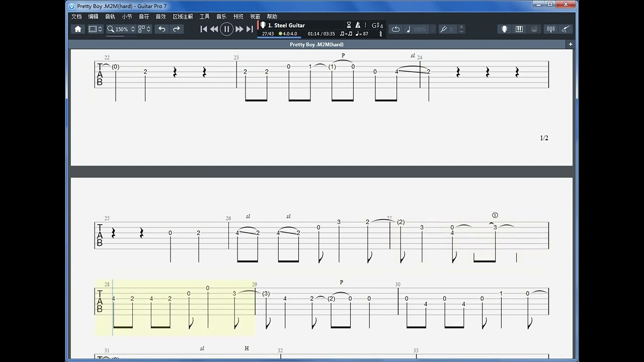This screenshot has height=362, width=644.
Task: Click the bar 26 number marker
Action: click(228, 219)
